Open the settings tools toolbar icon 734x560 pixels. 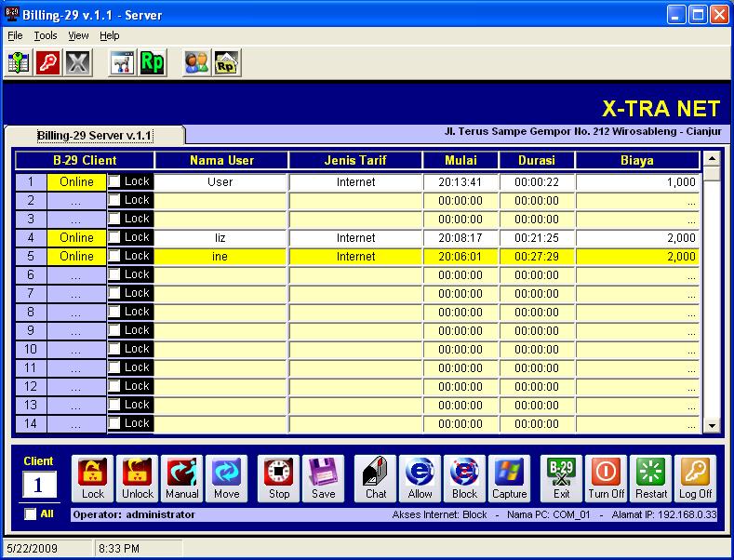click(123, 62)
